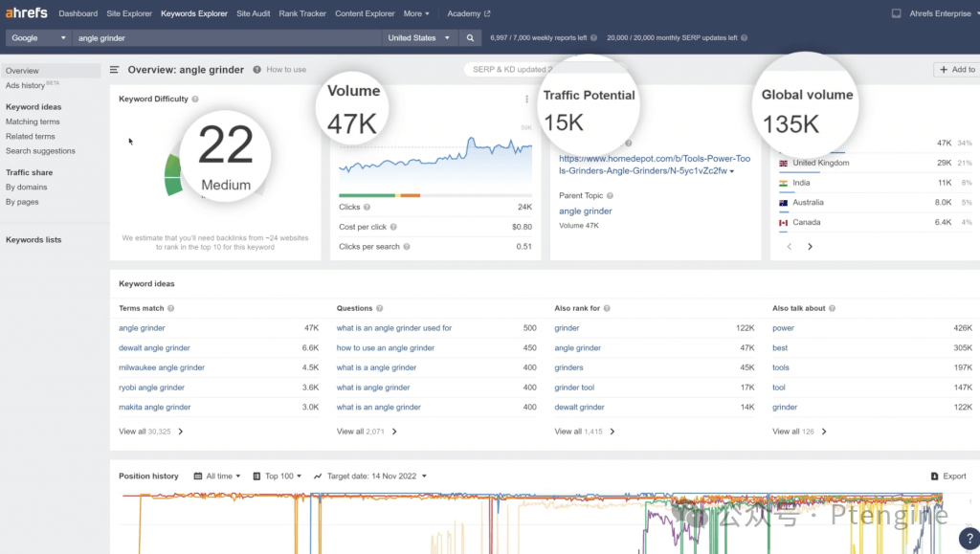
Task: Click the Keyword Difficulty help icon
Action: pos(195,100)
